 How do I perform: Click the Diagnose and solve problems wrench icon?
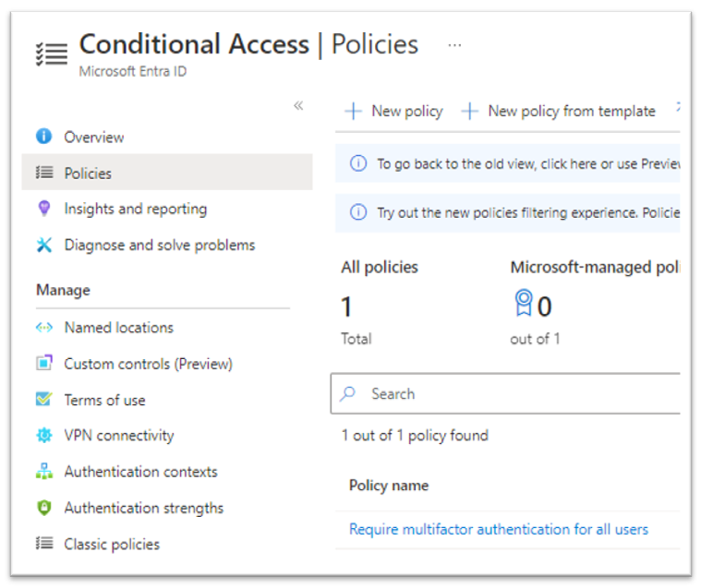pos(43,245)
